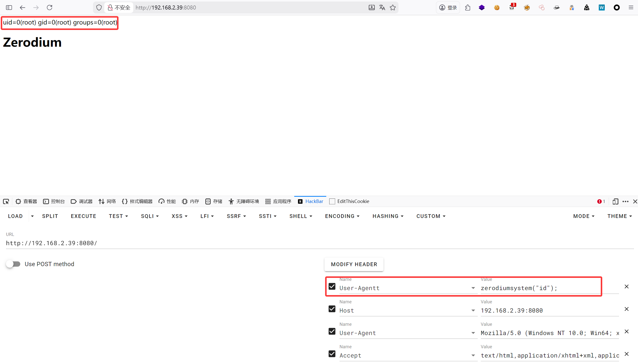Toggle responsive design mode icon
The image size is (638, 364).
click(x=615, y=201)
